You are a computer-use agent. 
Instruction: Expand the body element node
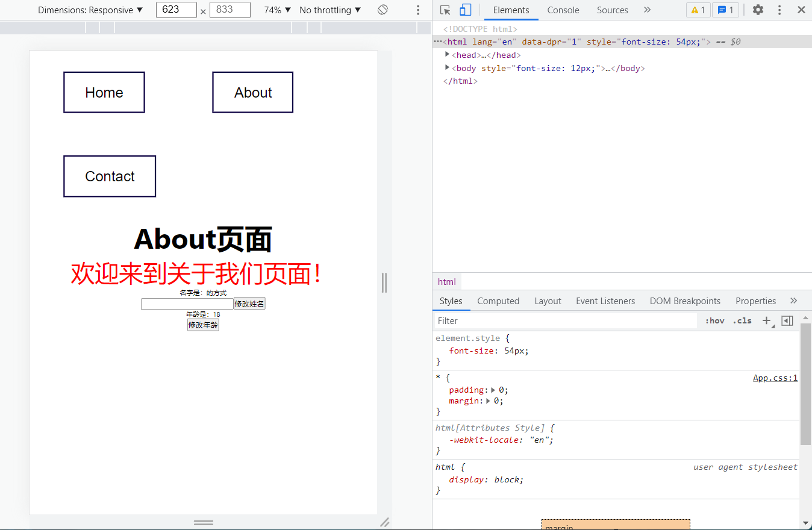pyautogui.click(x=448, y=68)
